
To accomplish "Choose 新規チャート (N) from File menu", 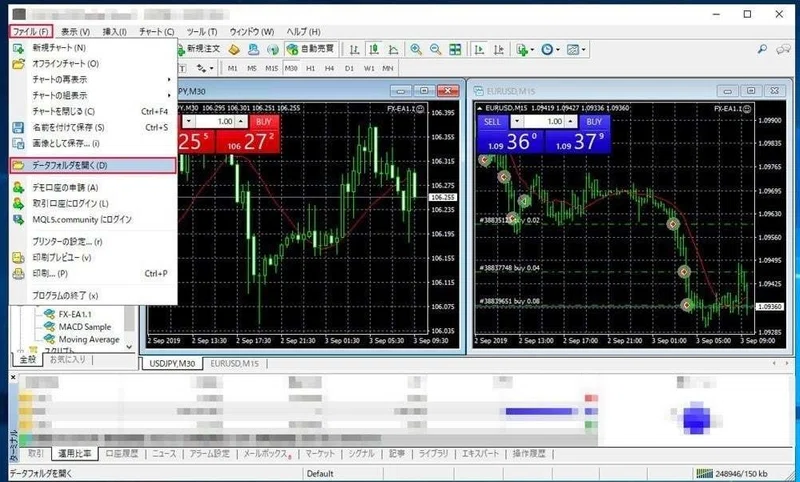I will pyautogui.click(x=93, y=48).
